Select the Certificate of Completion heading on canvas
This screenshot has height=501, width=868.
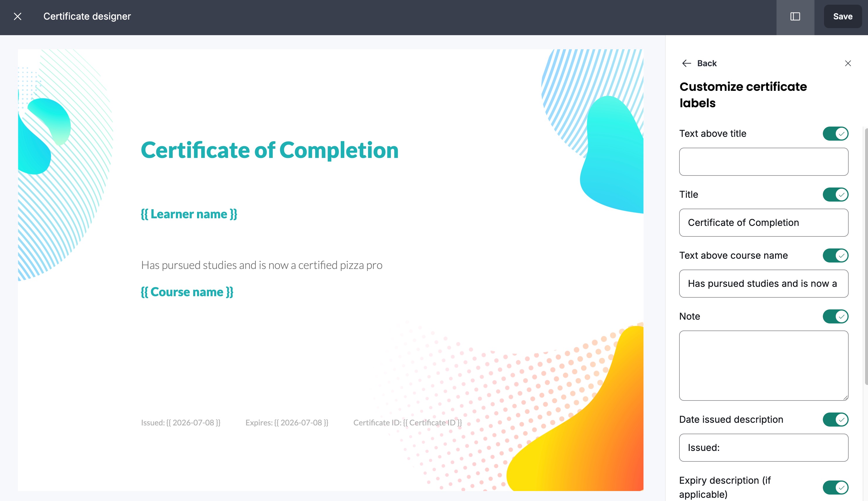(x=269, y=150)
